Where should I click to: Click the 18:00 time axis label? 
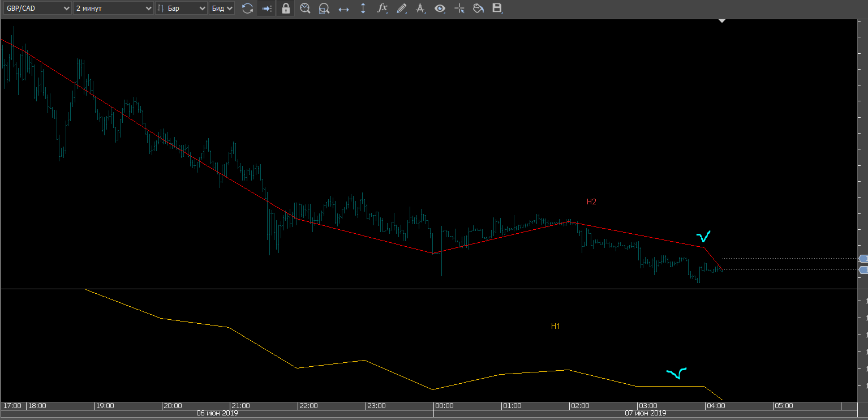pos(37,406)
